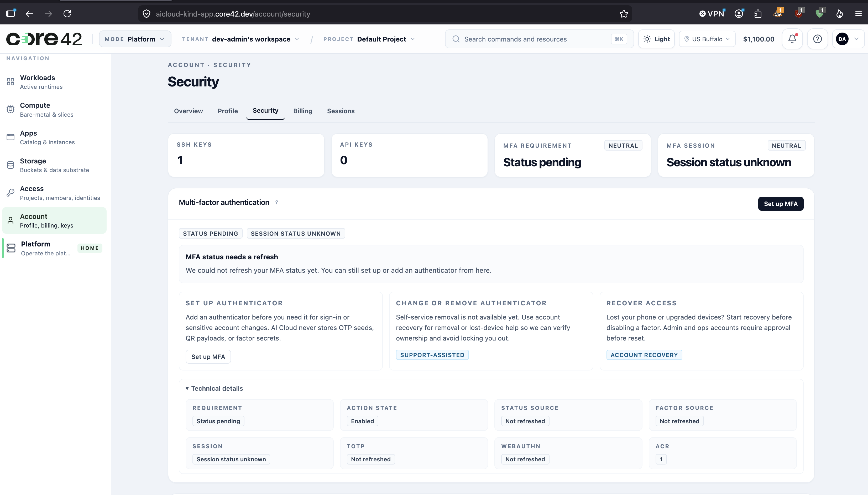Go back in browser history

(x=30, y=14)
